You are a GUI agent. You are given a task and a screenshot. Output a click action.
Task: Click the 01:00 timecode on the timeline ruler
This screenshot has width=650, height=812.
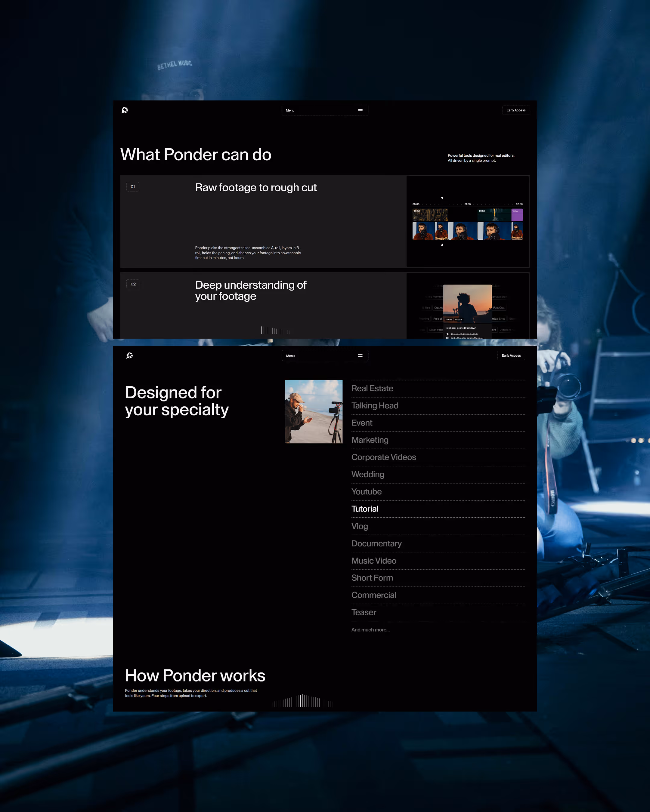pyautogui.click(x=468, y=204)
